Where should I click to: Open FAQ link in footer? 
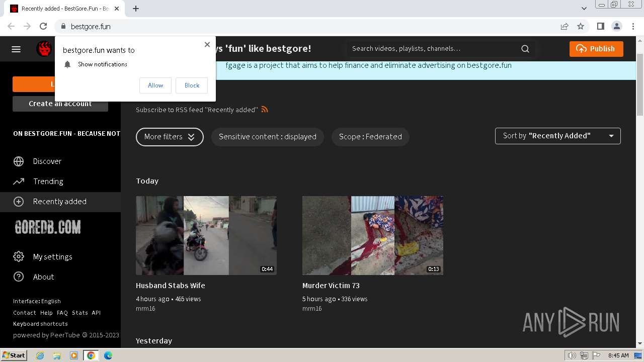pos(62,313)
